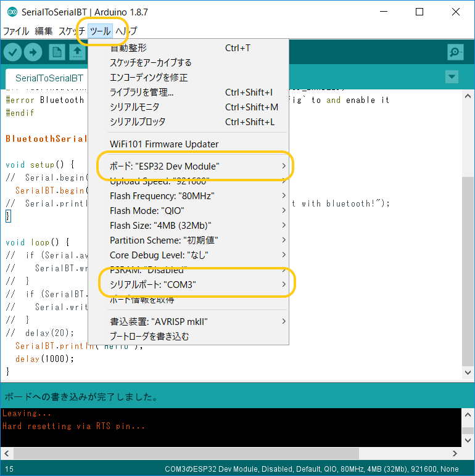Open シリアルプロッタ menu entry
Screen dimensions: 475x476
point(188,122)
